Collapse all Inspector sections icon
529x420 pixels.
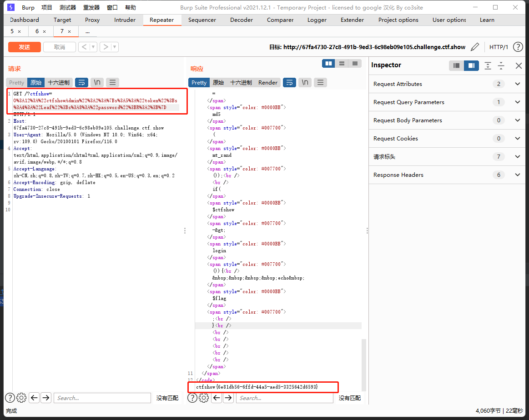click(x=501, y=65)
